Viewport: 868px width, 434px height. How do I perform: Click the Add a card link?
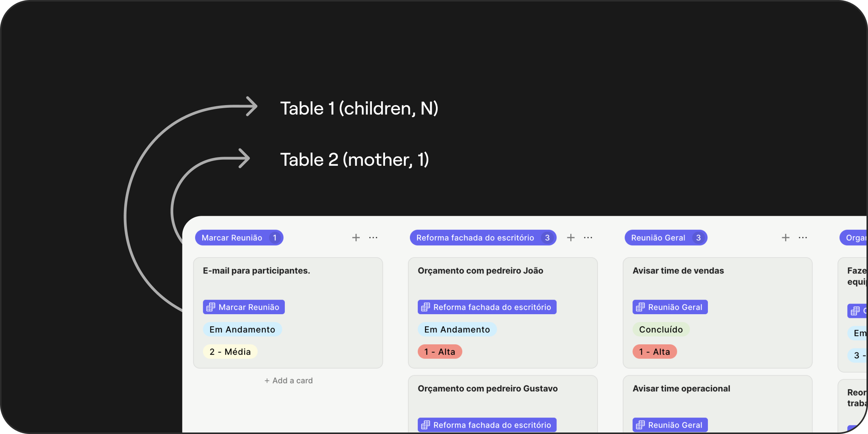(x=288, y=380)
